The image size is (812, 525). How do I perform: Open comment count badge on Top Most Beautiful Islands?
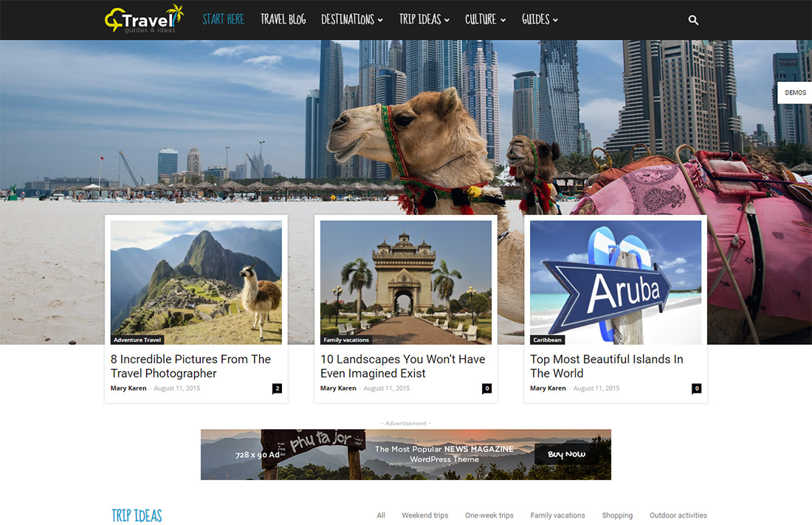coord(697,388)
